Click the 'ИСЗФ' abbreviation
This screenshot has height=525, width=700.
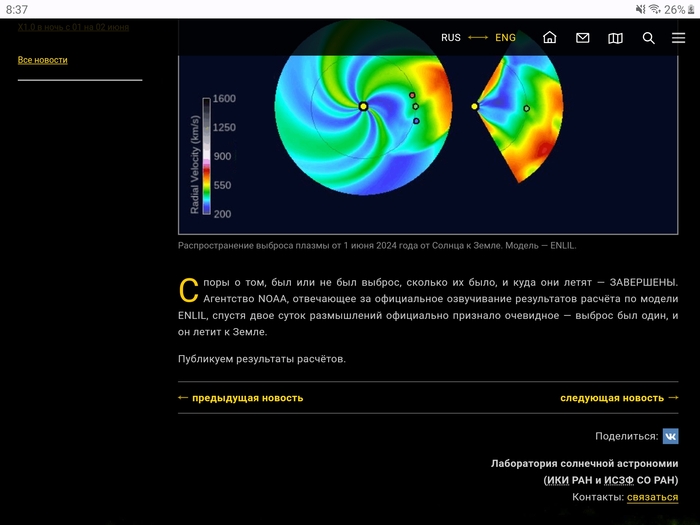pos(619,480)
